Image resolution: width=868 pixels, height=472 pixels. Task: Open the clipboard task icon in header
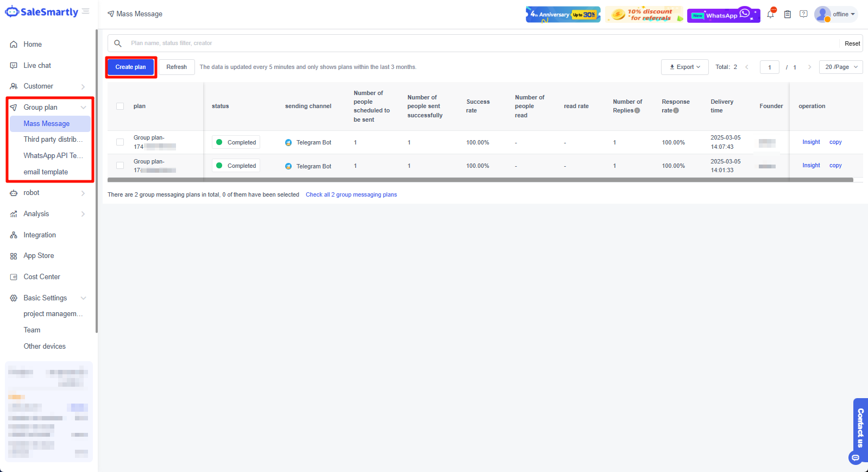pos(787,15)
